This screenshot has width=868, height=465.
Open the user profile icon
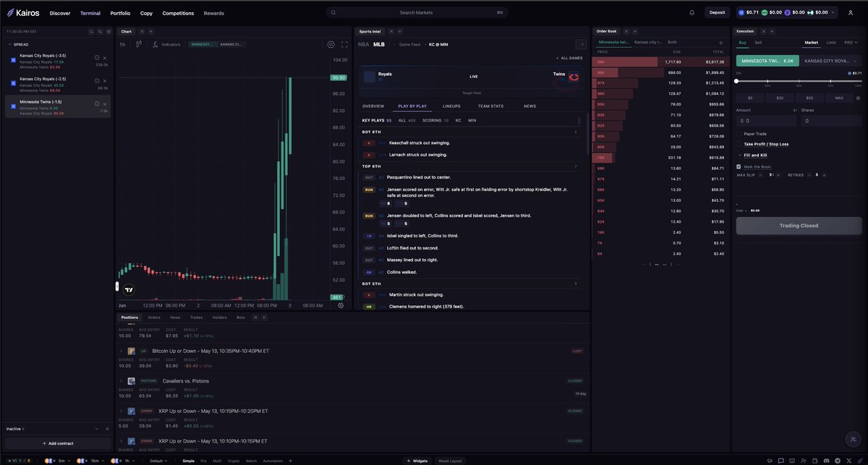coord(850,12)
